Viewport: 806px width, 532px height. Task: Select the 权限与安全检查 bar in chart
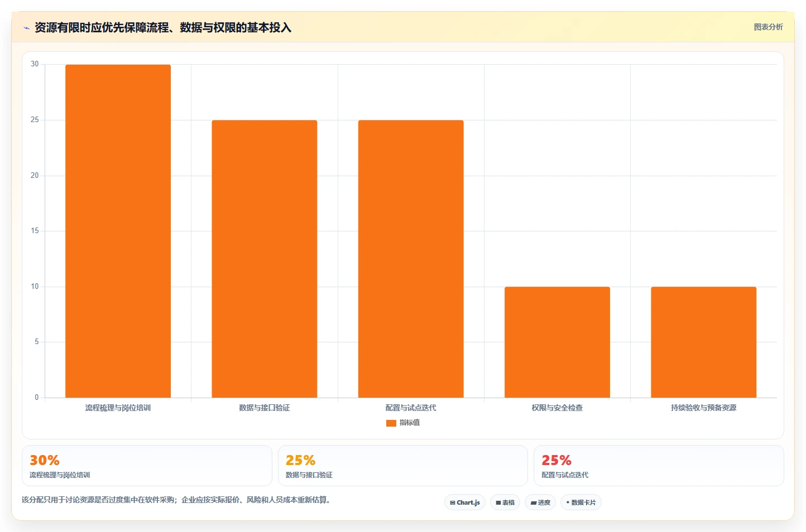[557, 342]
